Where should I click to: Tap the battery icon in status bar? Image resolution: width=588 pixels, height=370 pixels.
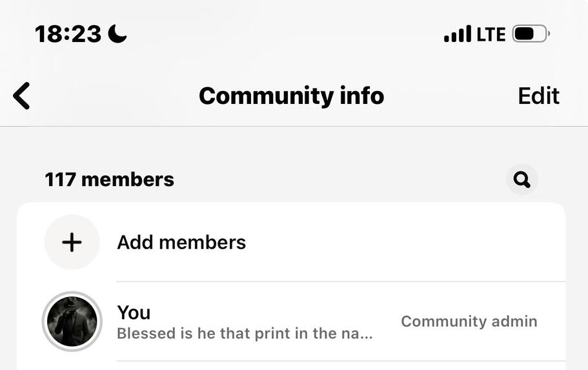[531, 34]
